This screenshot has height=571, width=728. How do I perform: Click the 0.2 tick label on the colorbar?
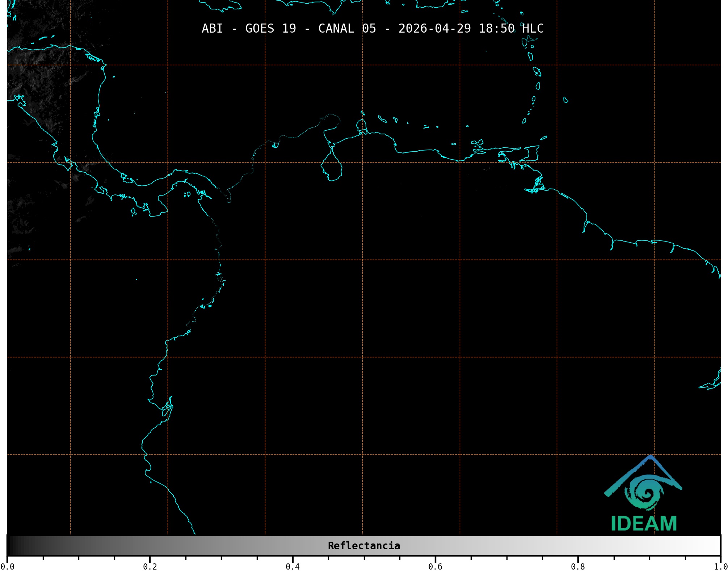click(x=150, y=566)
